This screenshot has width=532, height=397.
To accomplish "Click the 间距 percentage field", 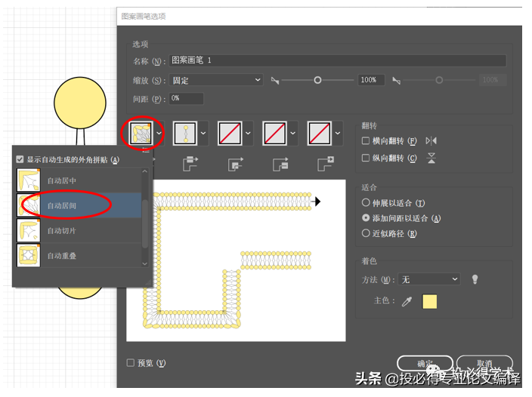I will point(186,99).
